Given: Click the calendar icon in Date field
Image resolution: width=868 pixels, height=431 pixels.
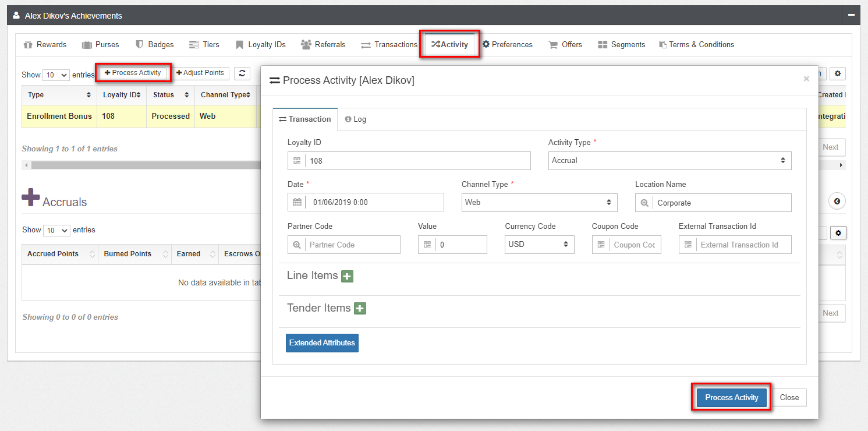Looking at the screenshot, I should click(297, 203).
